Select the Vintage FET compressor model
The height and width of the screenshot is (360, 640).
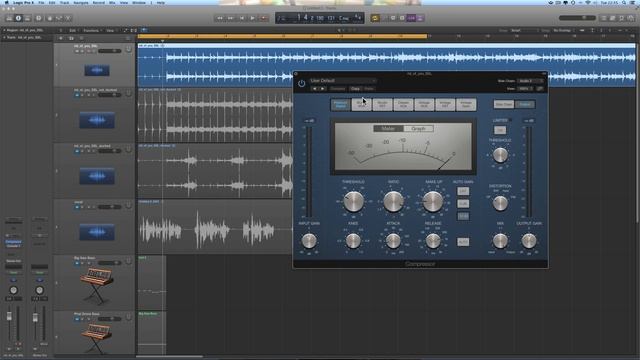tap(445, 104)
